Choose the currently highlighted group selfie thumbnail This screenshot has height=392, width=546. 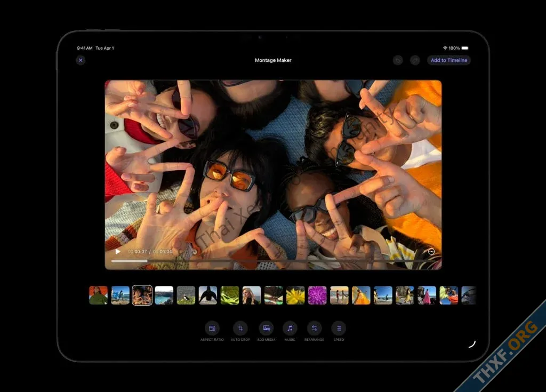click(142, 295)
